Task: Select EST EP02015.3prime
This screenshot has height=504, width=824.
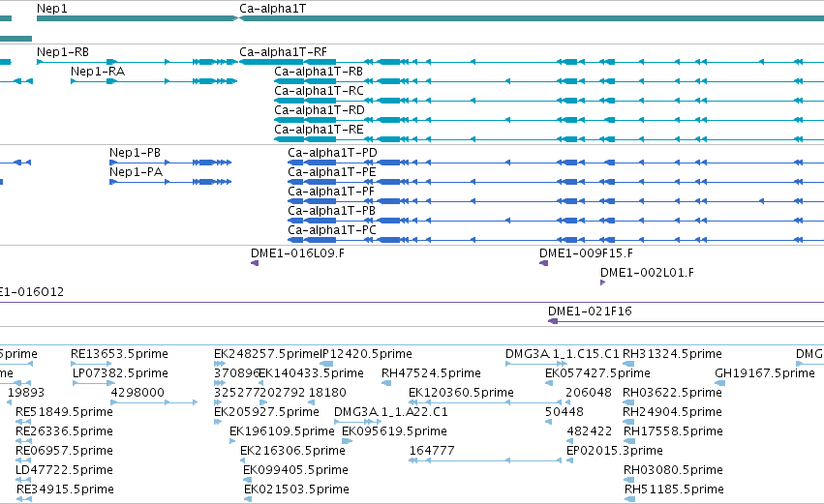Action: pos(615,451)
